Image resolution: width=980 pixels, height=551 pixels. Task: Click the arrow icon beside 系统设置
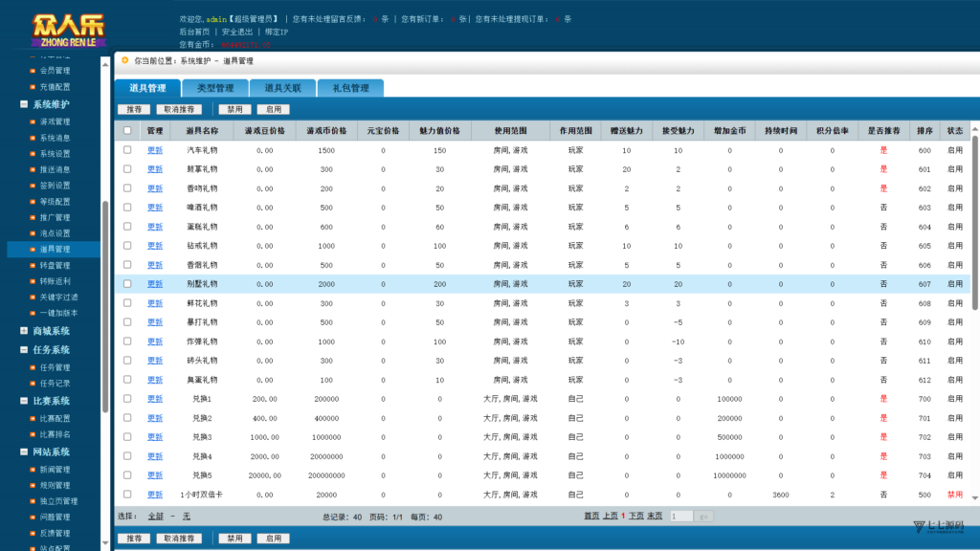33,154
